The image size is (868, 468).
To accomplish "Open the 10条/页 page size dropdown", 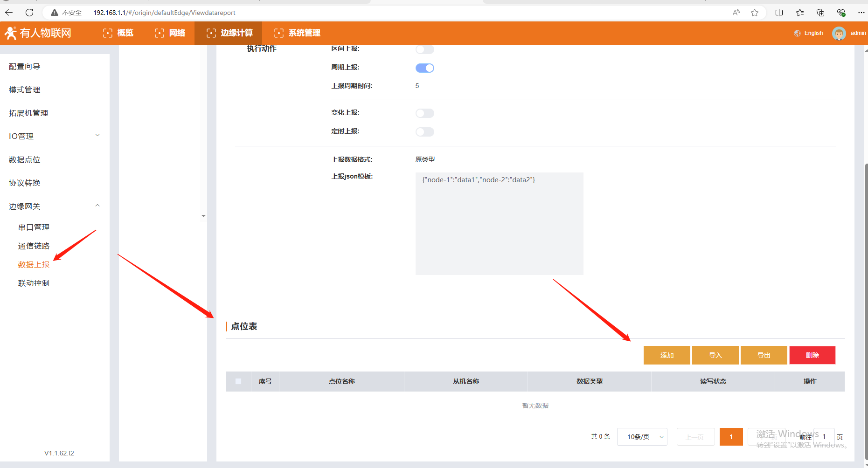I will [642, 437].
